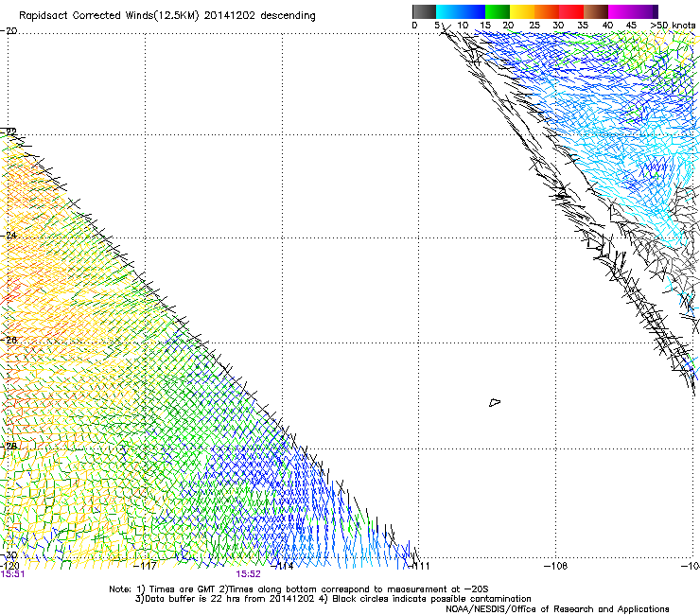Click the note "1) Times are GMT"

coord(176,589)
